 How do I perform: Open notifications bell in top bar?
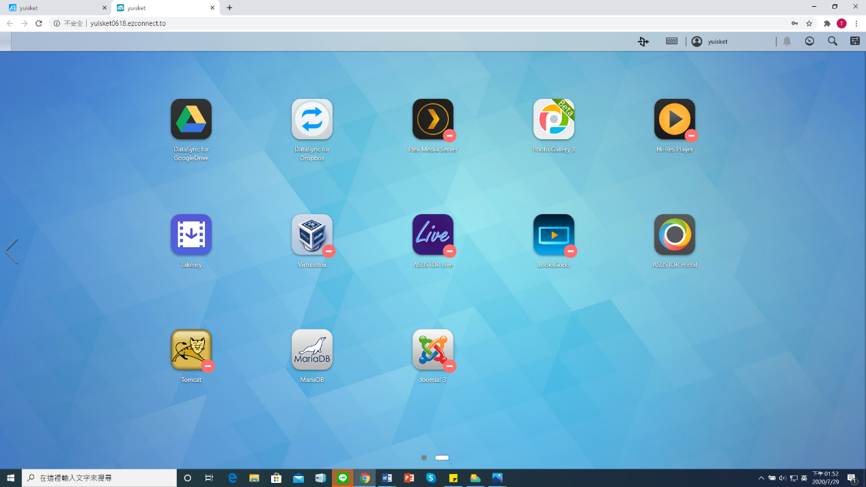coord(787,41)
